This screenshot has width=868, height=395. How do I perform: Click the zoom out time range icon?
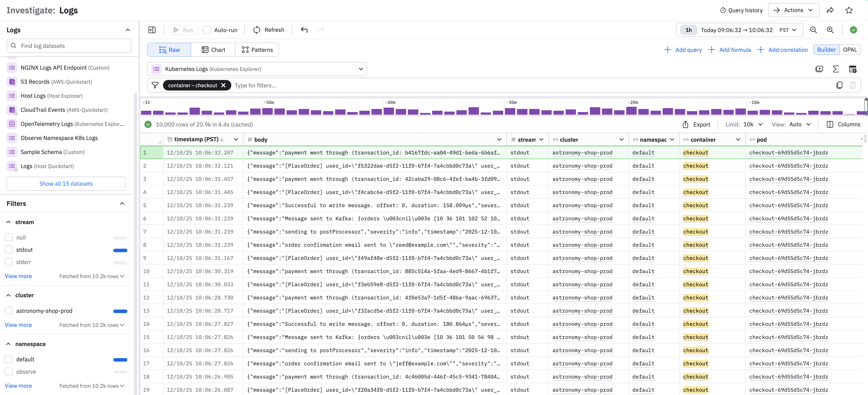point(813,30)
